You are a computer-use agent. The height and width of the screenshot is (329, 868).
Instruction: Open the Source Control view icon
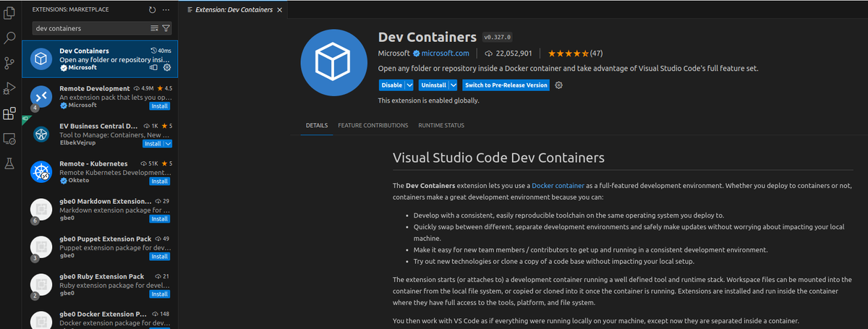[9, 63]
